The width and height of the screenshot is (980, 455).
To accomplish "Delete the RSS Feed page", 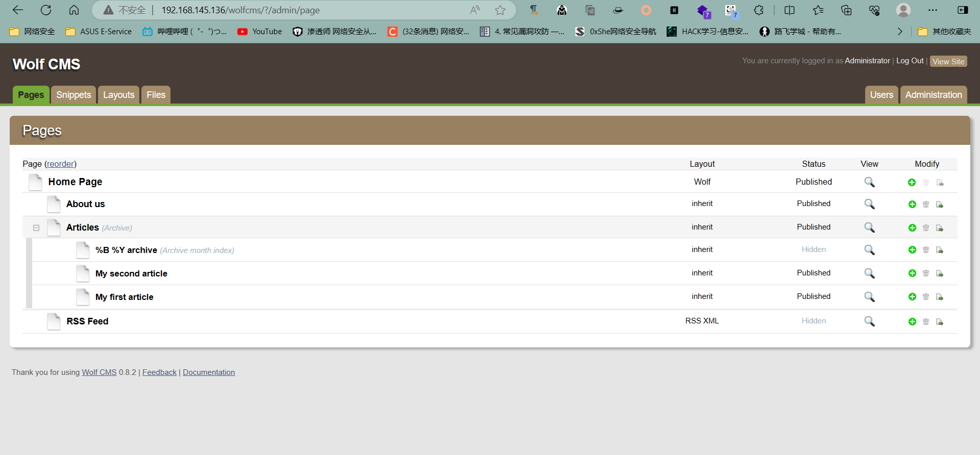I will (926, 322).
